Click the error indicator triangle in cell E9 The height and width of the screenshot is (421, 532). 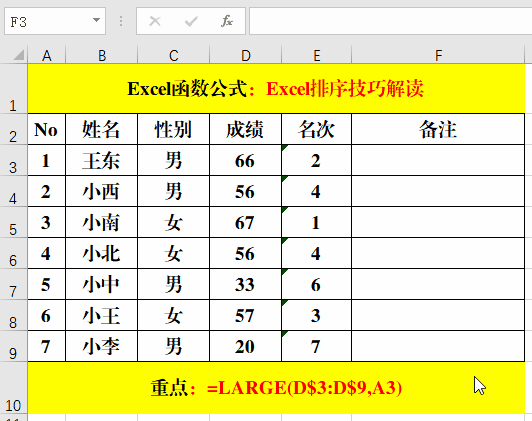coord(285,334)
